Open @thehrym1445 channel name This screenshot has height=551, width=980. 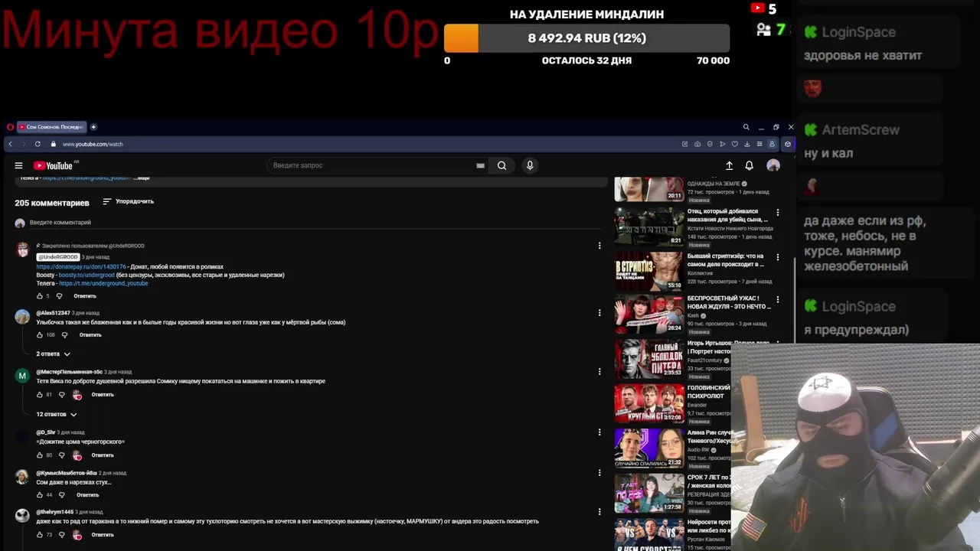click(x=55, y=511)
